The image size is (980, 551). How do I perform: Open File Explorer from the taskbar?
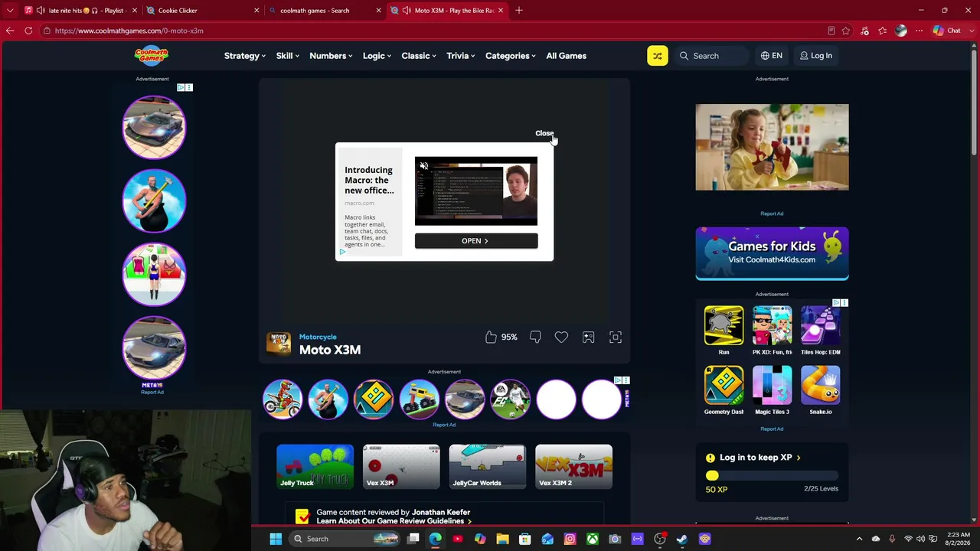(502, 539)
